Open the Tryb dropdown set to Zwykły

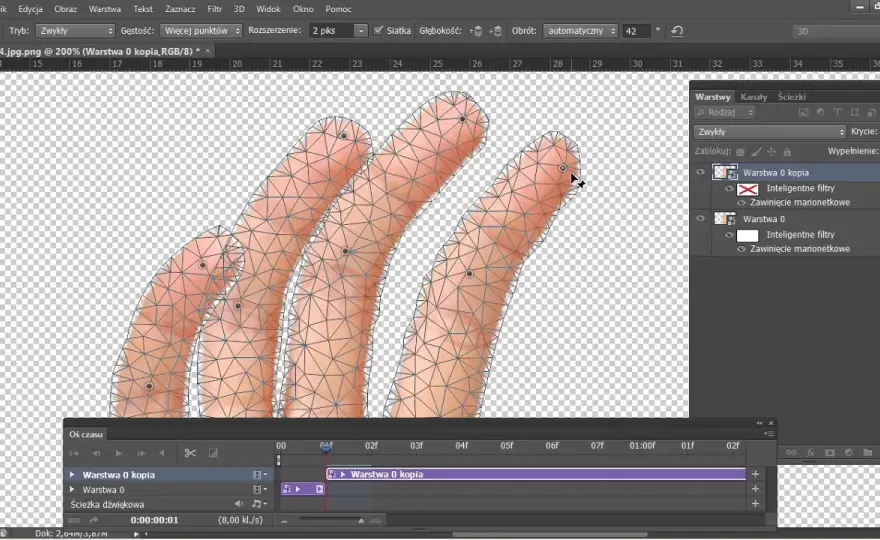[x=75, y=31]
